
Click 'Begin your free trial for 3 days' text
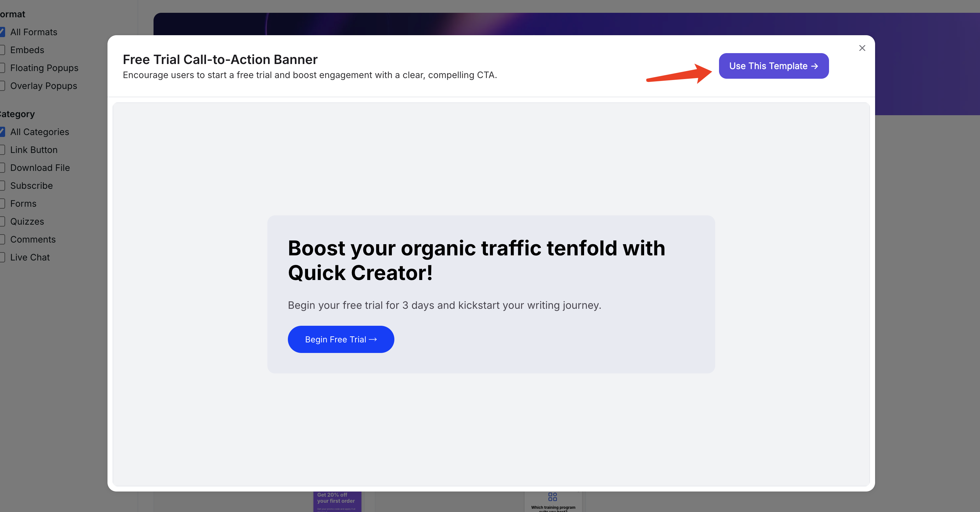tap(444, 305)
